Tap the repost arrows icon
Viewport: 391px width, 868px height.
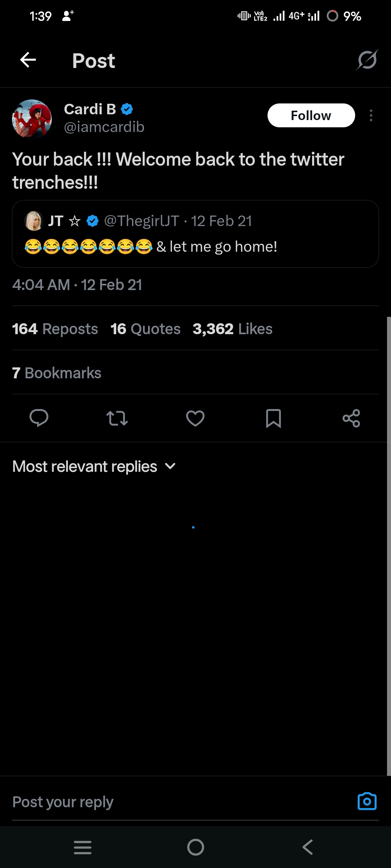pyautogui.click(x=117, y=418)
